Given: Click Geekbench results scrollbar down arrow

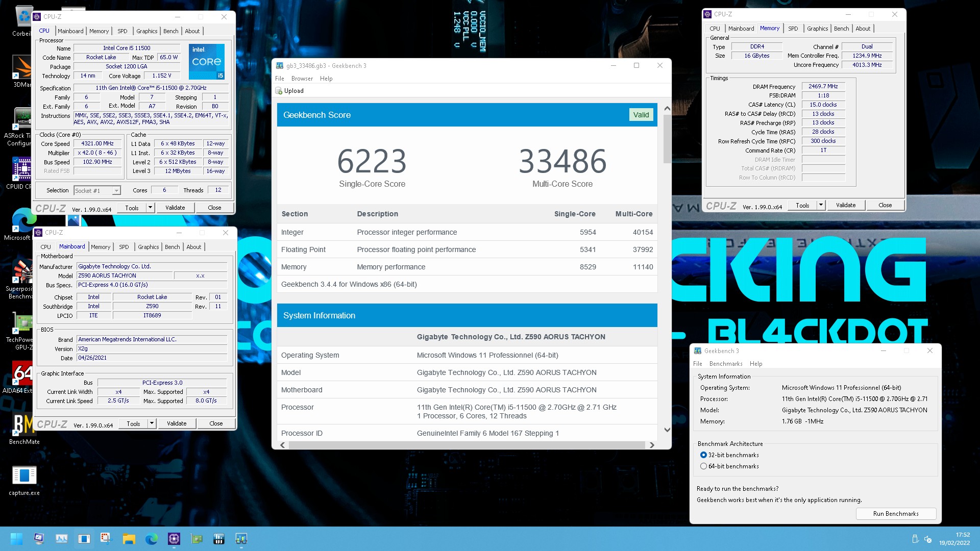Looking at the screenshot, I should click(667, 430).
